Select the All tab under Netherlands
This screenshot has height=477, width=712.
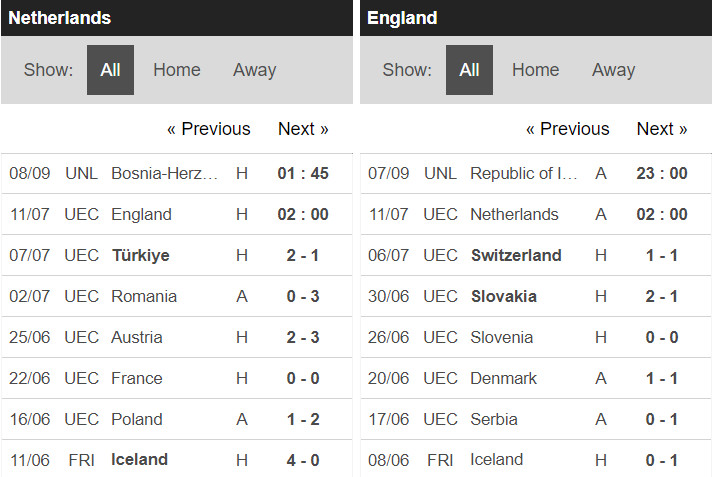click(110, 70)
